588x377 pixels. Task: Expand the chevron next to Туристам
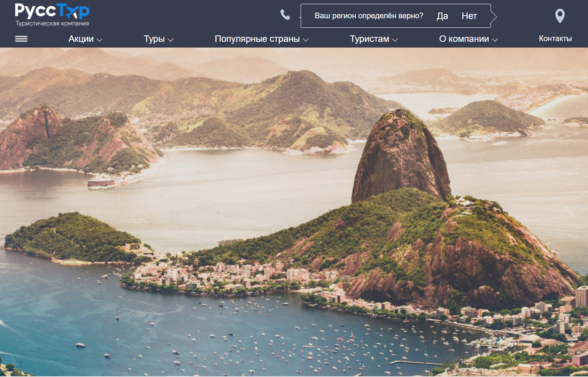coord(395,40)
